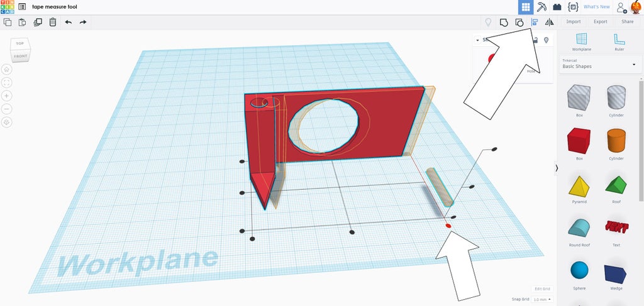Switch to the 3D design grid view
This screenshot has width=644, height=306.
525,7
